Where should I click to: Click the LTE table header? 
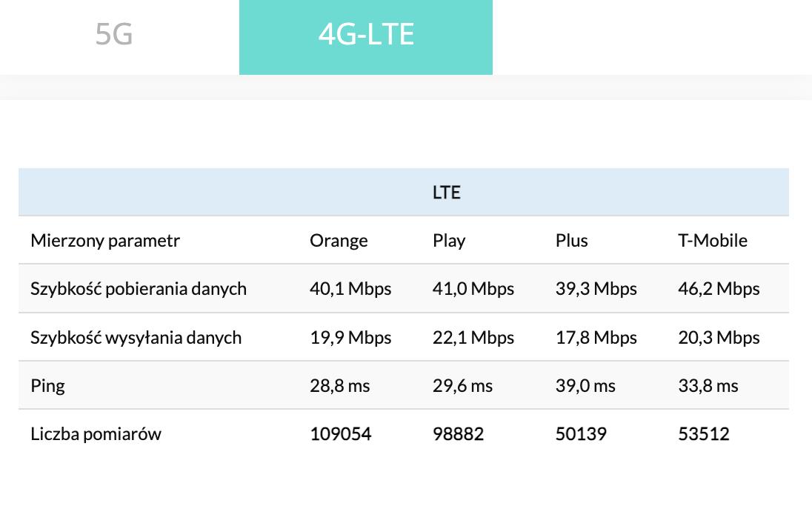446,193
